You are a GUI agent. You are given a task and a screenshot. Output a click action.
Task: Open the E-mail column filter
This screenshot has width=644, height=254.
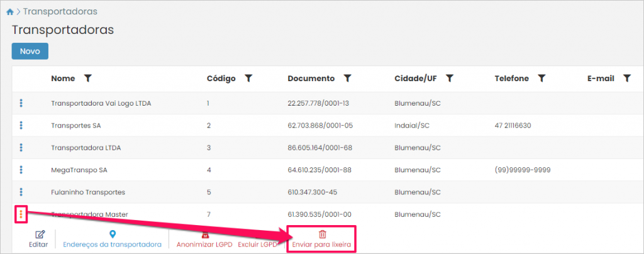[x=626, y=79]
